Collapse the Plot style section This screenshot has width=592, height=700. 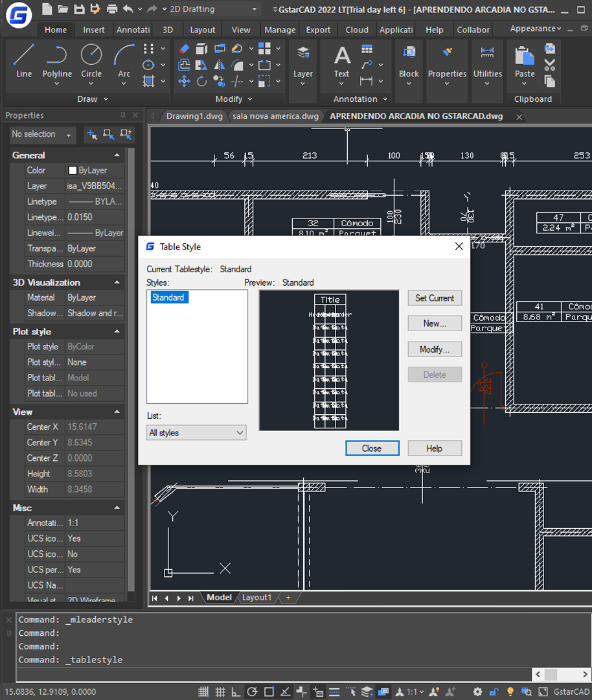(x=117, y=332)
